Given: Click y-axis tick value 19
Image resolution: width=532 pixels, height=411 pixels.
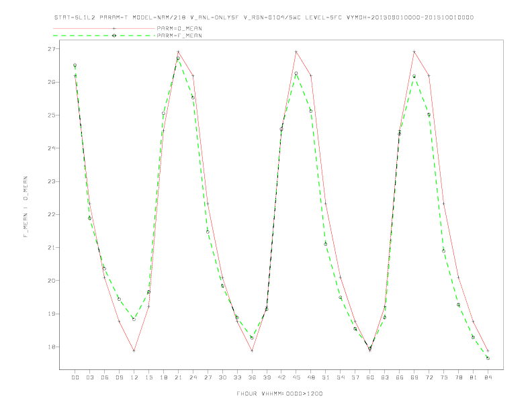Looking at the screenshot, I should coord(51,314).
